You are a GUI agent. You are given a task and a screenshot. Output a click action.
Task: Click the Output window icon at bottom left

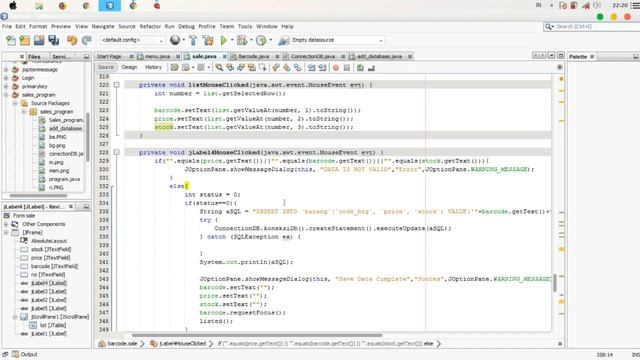15,354
